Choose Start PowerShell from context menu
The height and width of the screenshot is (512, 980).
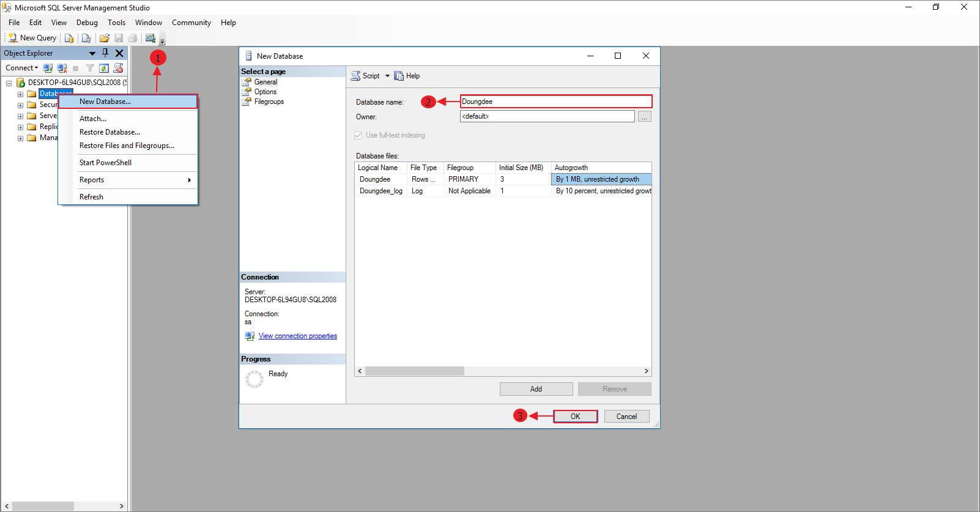point(128,163)
